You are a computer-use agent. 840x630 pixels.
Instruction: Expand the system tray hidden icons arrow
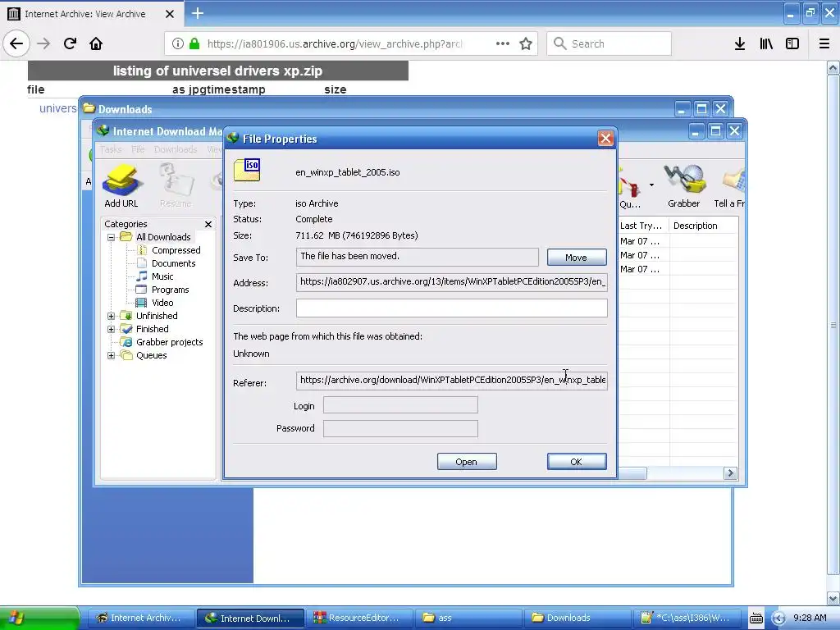click(x=778, y=619)
